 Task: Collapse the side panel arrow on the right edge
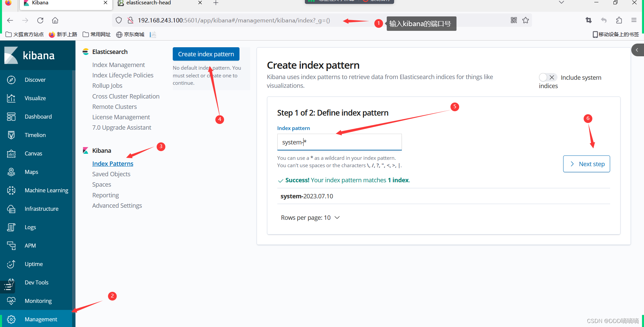point(637,50)
